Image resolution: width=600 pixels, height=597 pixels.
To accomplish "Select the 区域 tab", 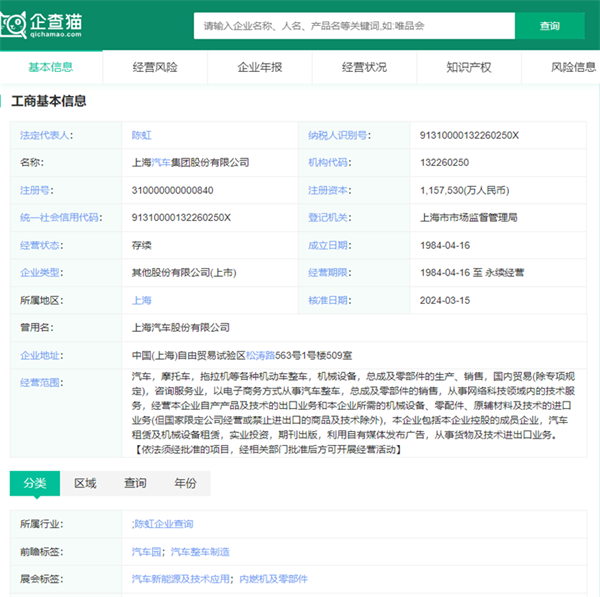I will [86, 484].
